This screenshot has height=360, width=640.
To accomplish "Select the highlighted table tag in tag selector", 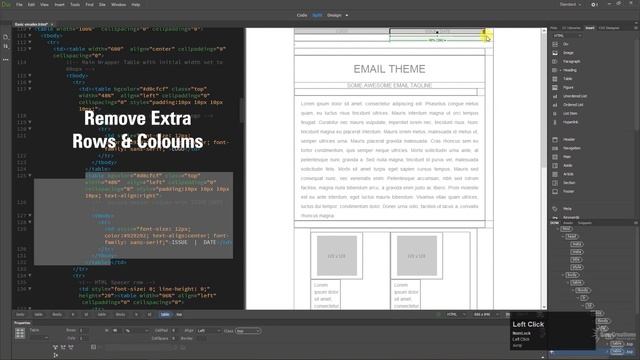I will click(x=165, y=315).
